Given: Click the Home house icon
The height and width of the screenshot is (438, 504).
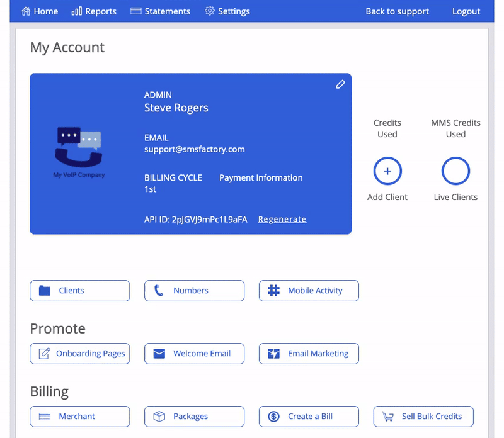Looking at the screenshot, I should (26, 11).
